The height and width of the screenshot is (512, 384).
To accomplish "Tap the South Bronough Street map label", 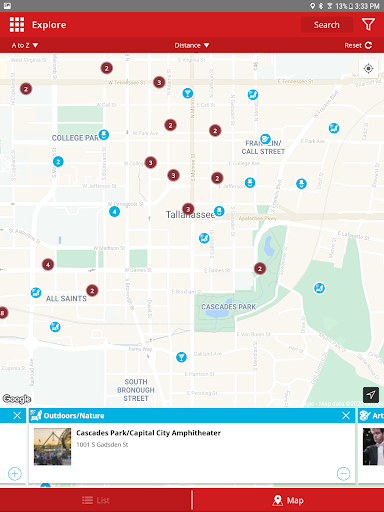I will (x=136, y=390).
